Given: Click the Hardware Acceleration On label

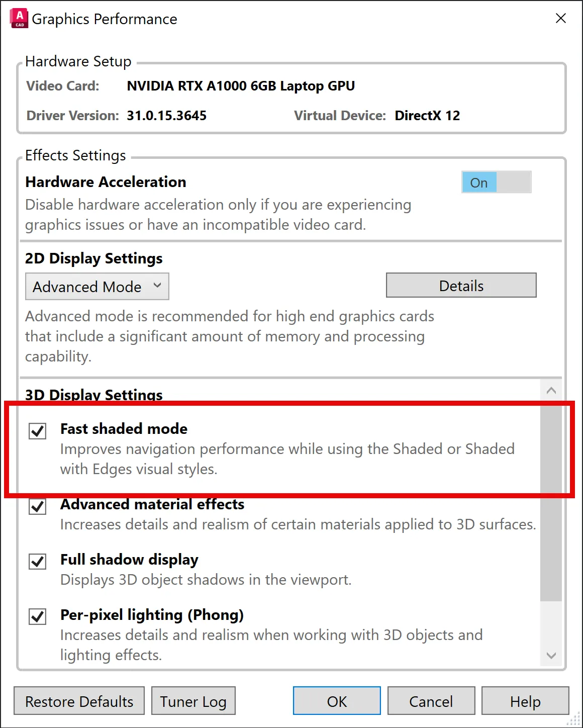Looking at the screenshot, I should 478,183.
